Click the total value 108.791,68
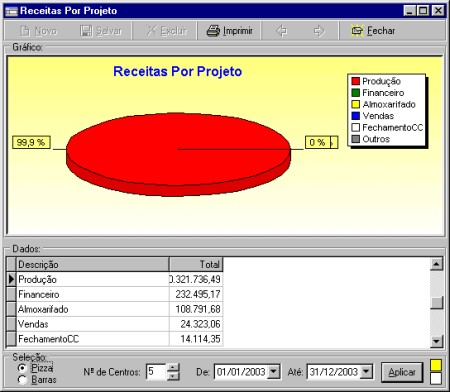 point(198,309)
